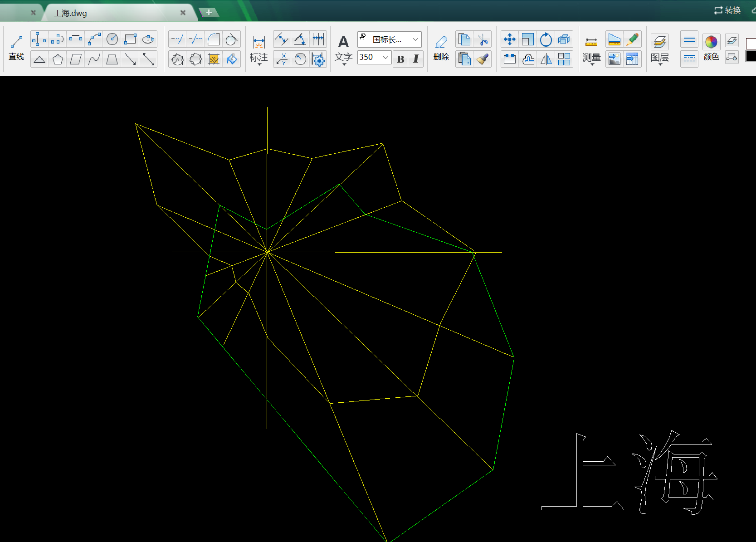Image resolution: width=756 pixels, height=542 pixels.
Task: Select the continuous dimension tool
Action: tap(318, 39)
